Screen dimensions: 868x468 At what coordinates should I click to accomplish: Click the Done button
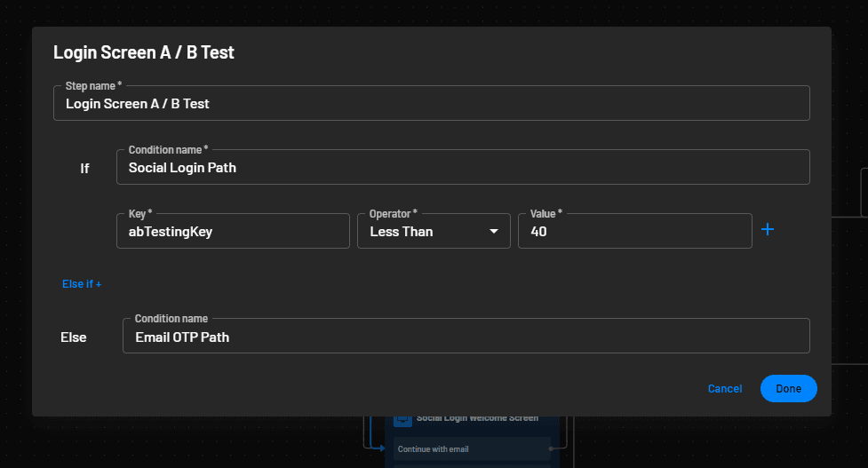click(788, 389)
